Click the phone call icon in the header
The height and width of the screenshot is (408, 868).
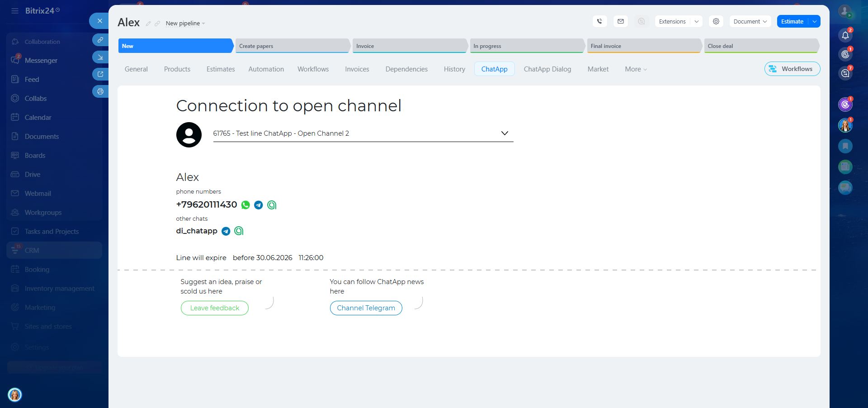(599, 21)
